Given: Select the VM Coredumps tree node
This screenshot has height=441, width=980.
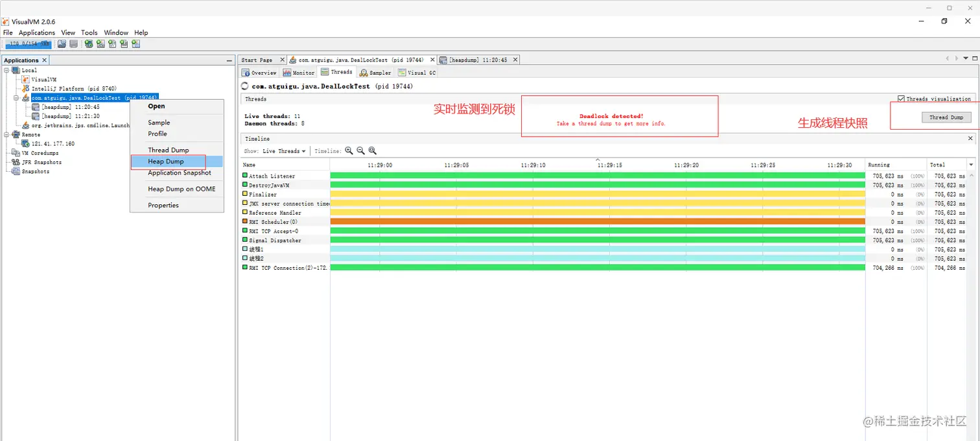Looking at the screenshot, I should coord(35,153).
